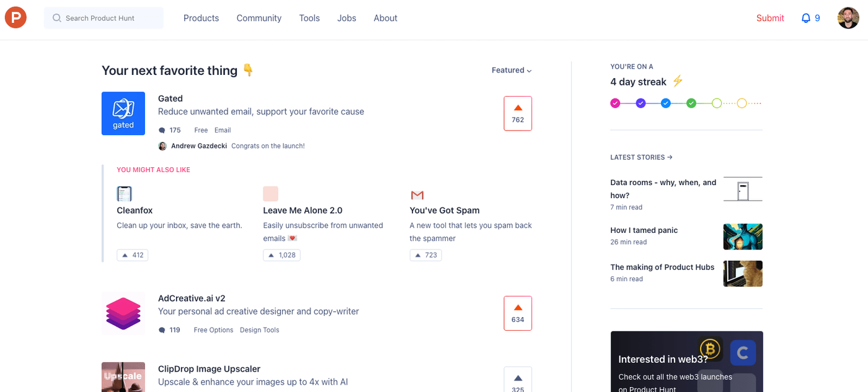Upvote AdCreative.ai v2 with 634 votes

(518, 313)
